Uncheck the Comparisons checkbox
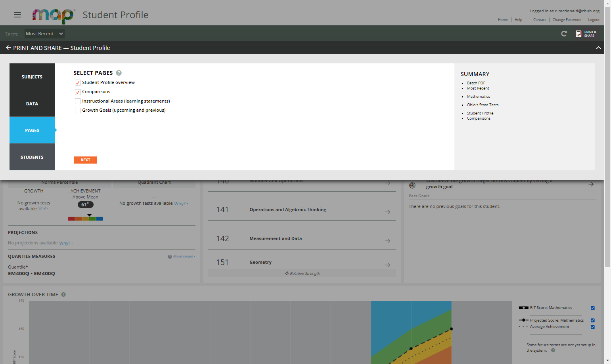This screenshot has width=611, height=364. pos(78,92)
